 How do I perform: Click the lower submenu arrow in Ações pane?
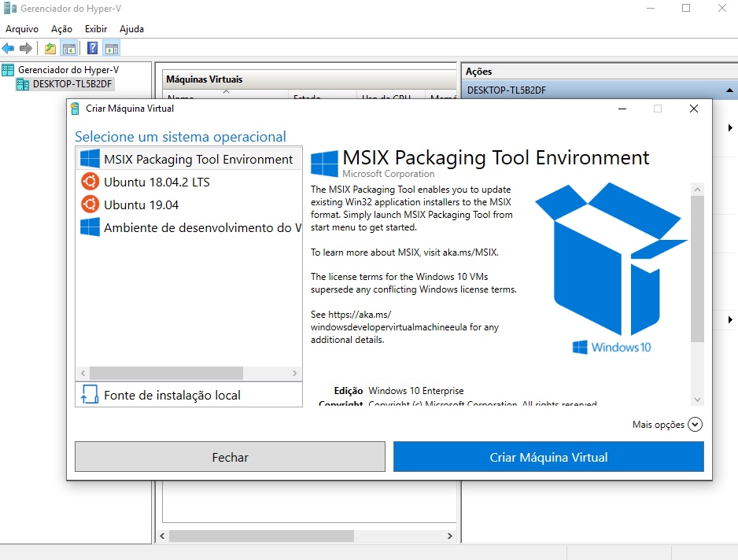click(730, 320)
